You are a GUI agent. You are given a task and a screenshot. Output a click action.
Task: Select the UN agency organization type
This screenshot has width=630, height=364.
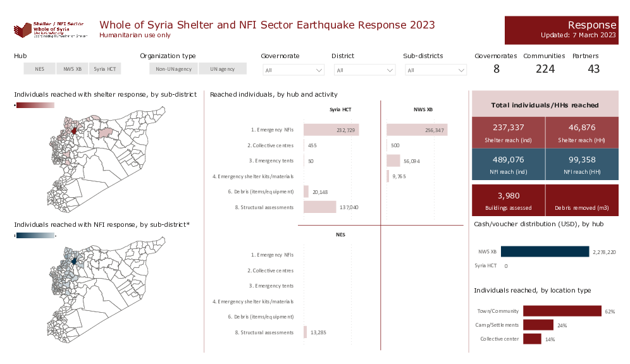point(222,70)
